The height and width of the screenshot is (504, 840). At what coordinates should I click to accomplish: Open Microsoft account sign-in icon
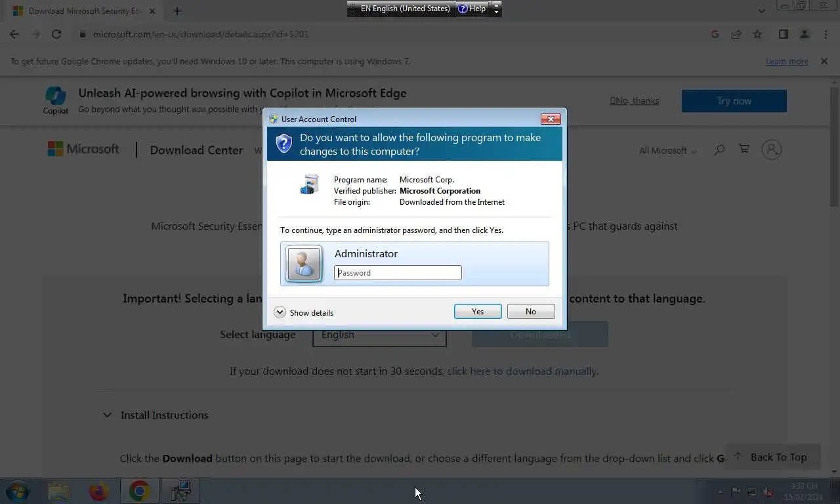click(x=772, y=150)
